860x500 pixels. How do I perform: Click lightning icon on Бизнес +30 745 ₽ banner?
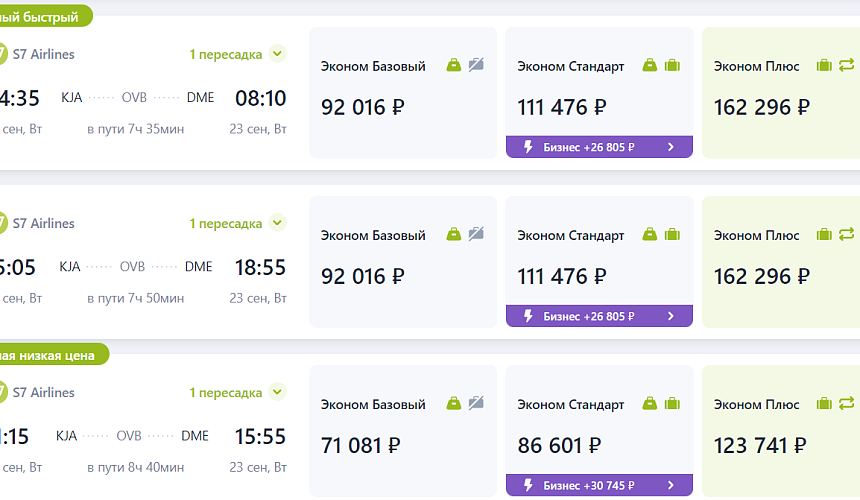(x=525, y=486)
